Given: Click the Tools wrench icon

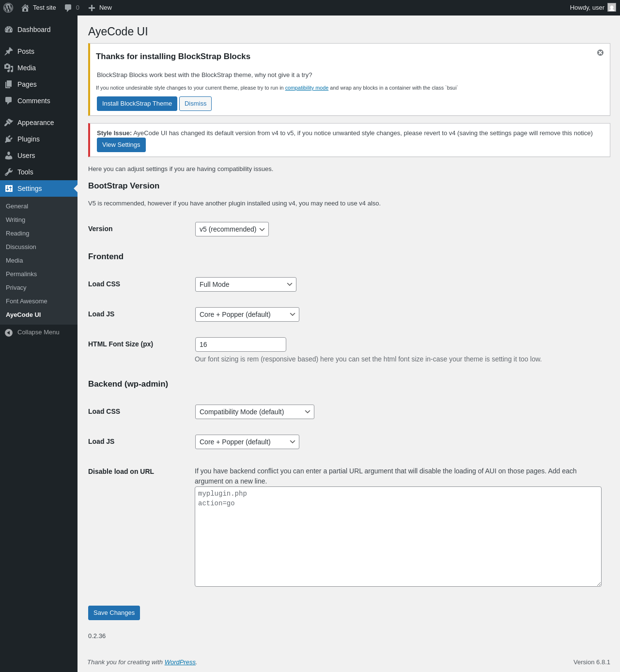Looking at the screenshot, I should coord(9,172).
